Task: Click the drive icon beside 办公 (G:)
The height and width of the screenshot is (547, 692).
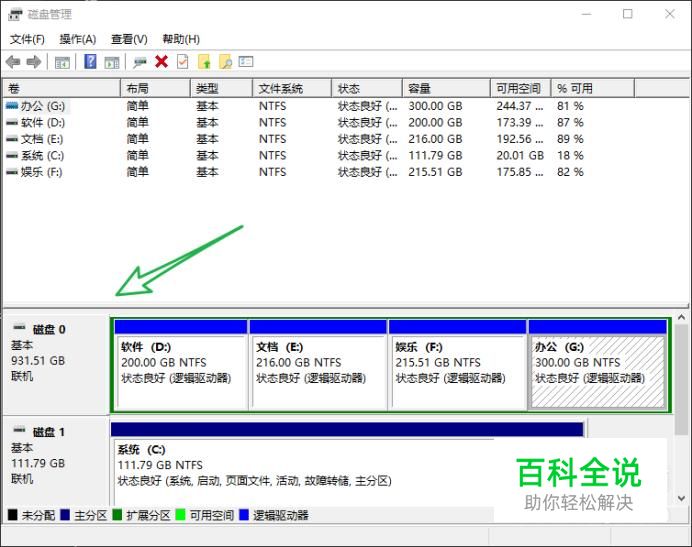Action: click(x=12, y=106)
